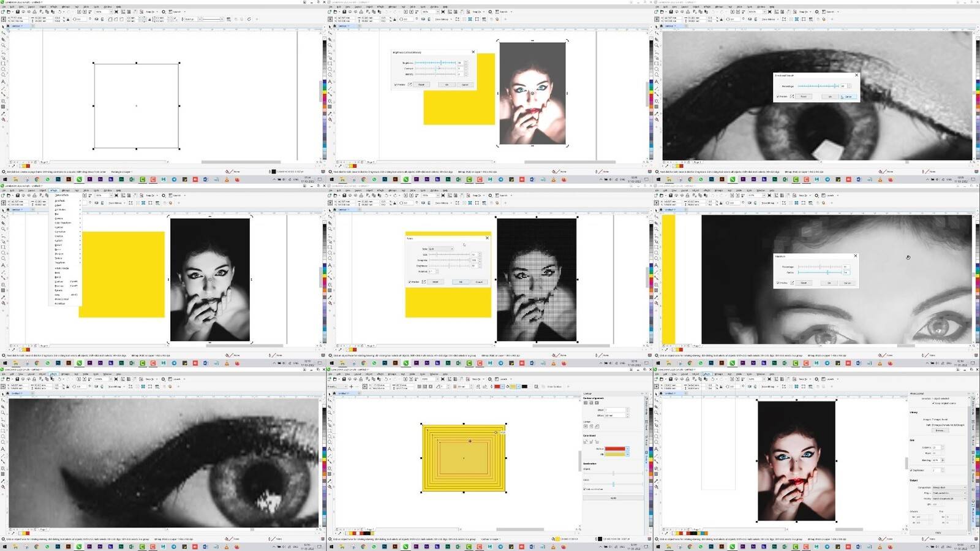Toggle Preview checkbox in the Maximum dialog

coord(778,283)
